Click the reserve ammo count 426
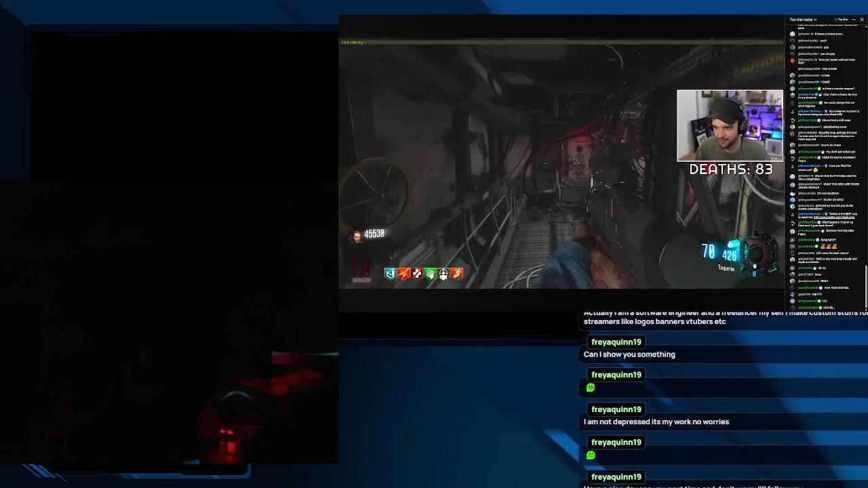Image resolution: width=868 pixels, height=488 pixels. (x=730, y=256)
